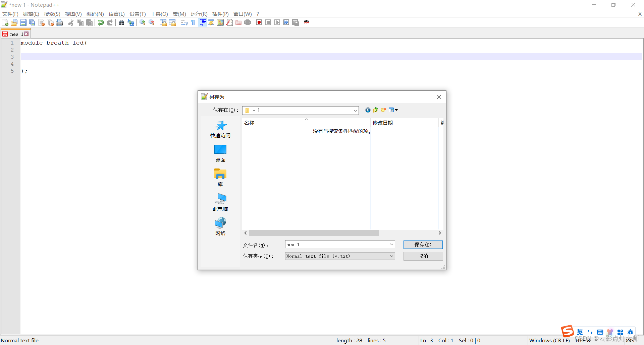Click the Synchronize Vertical Scrolling icon
This screenshot has width=644, height=345.
163,22
